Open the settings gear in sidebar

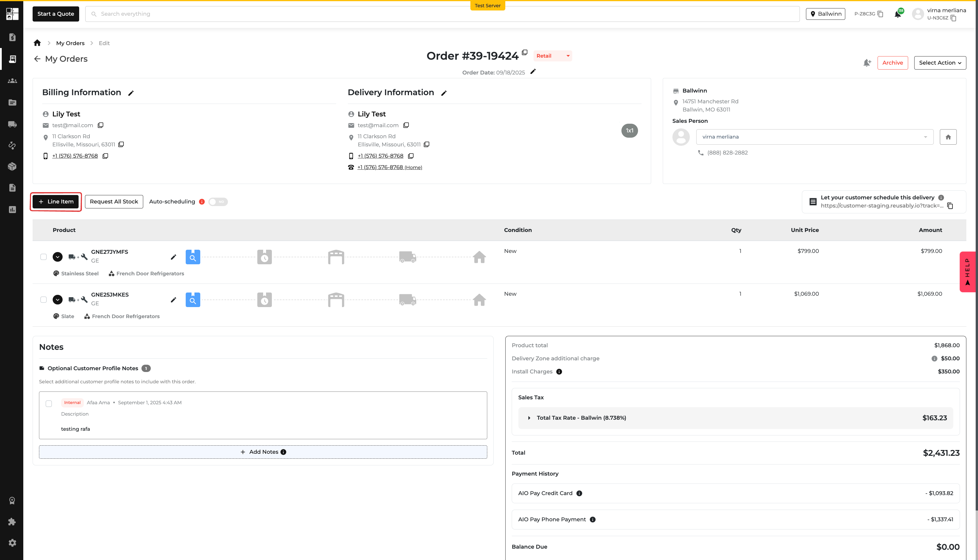(12, 543)
